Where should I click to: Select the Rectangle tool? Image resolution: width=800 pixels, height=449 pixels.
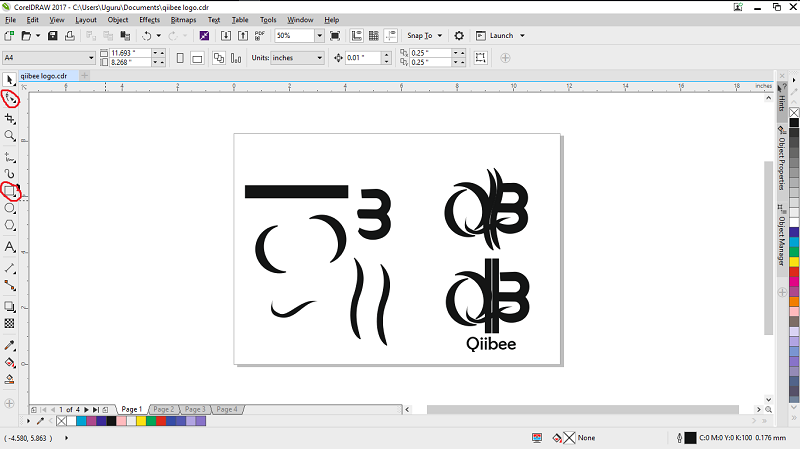[x=9, y=191]
